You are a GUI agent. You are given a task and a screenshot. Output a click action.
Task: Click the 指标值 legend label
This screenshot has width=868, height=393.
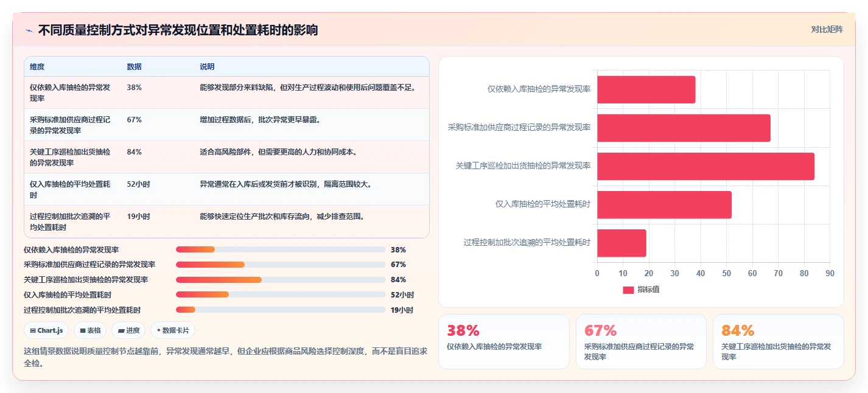coord(648,290)
